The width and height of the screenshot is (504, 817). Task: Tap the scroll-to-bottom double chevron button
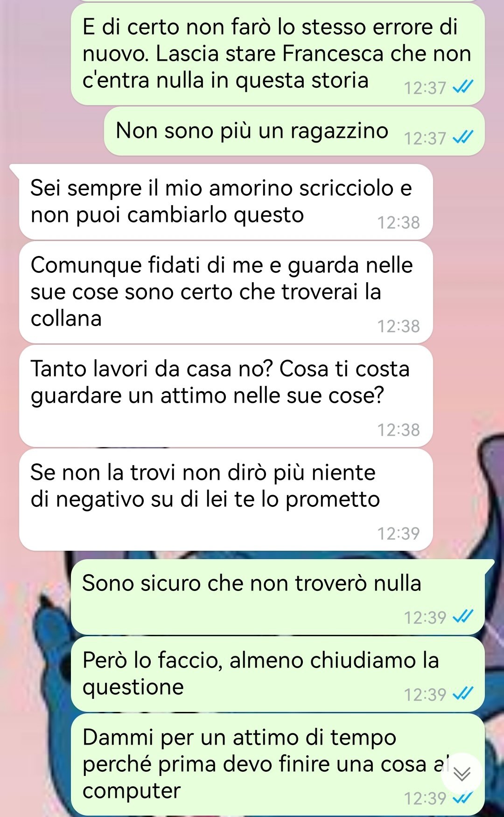[x=462, y=774]
